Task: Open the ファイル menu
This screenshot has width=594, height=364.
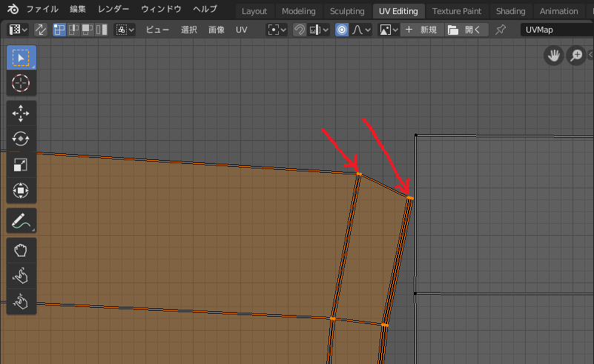Action: coord(42,9)
